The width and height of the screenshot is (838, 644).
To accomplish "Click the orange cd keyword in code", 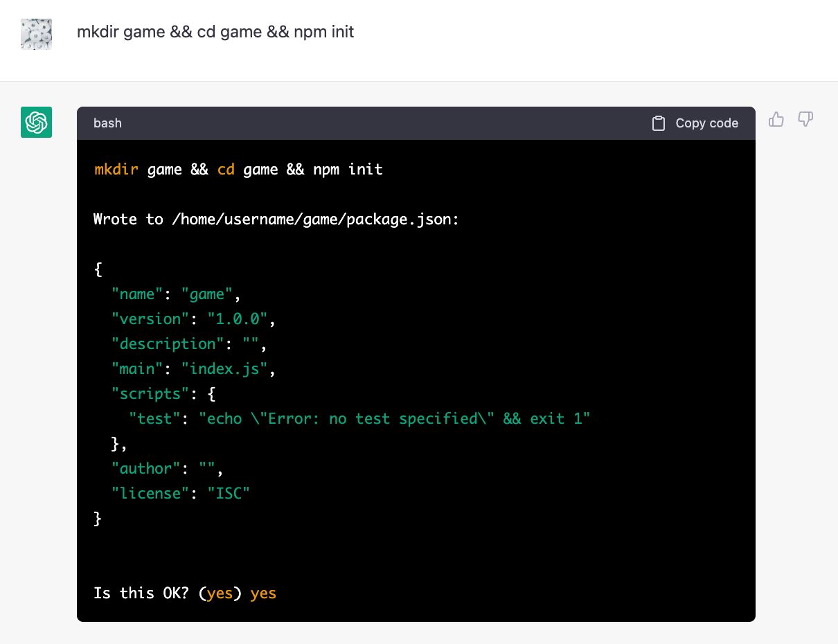I will pyautogui.click(x=226, y=170).
